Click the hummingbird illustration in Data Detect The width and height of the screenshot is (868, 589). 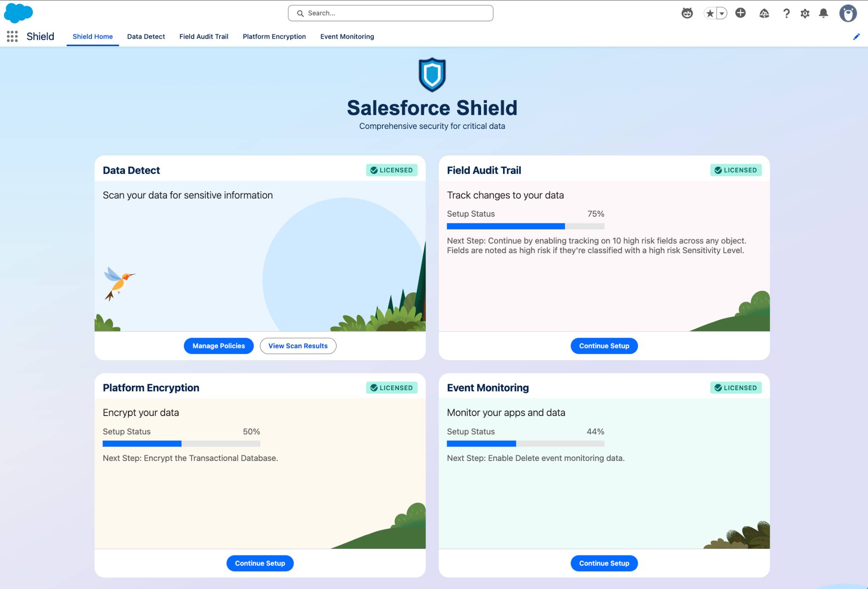[x=120, y=283]
